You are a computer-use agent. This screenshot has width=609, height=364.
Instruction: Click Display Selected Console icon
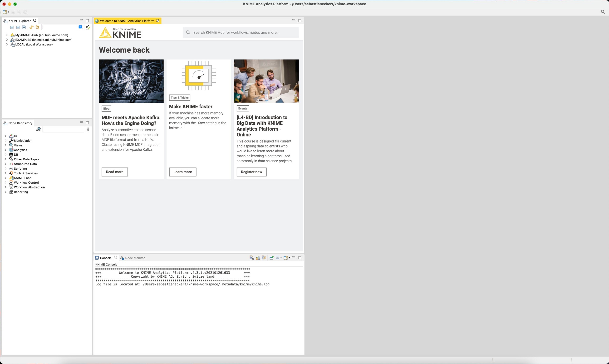click(x=277, y=258)
